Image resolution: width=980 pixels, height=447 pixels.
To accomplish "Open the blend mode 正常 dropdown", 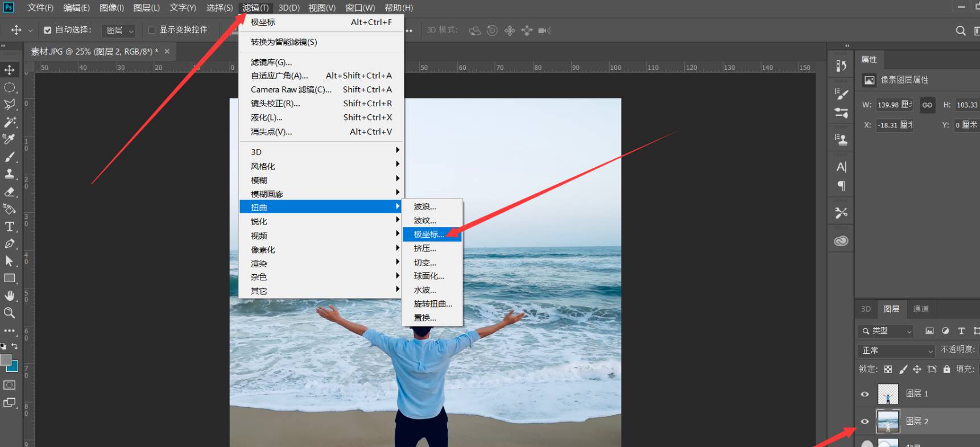I will [x=896, y=350].
